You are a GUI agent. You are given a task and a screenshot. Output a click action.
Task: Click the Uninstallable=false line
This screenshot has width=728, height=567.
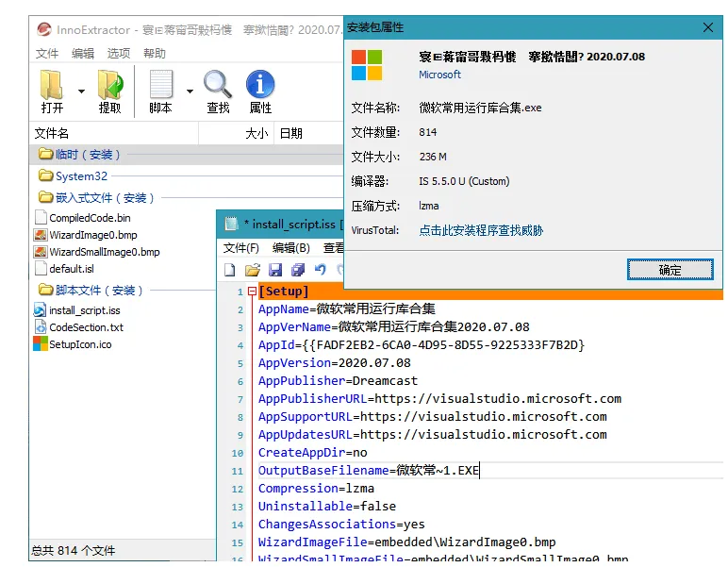click(x=327, y=507)
